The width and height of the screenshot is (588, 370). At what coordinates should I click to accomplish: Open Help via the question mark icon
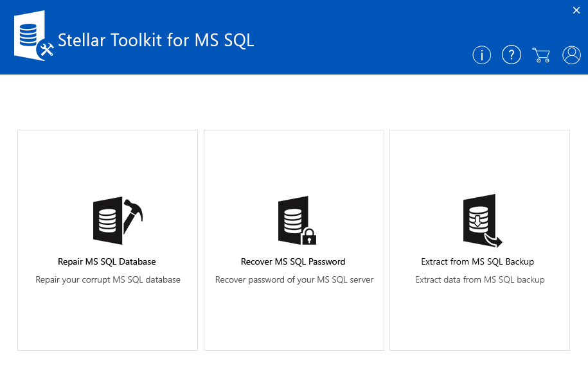(x=511, y=55)
